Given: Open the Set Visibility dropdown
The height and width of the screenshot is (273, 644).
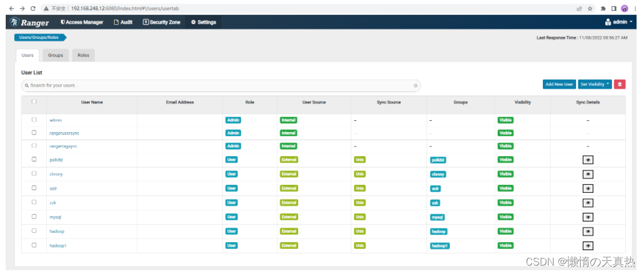Looking at the screenshot, I should tap(595, 84).
